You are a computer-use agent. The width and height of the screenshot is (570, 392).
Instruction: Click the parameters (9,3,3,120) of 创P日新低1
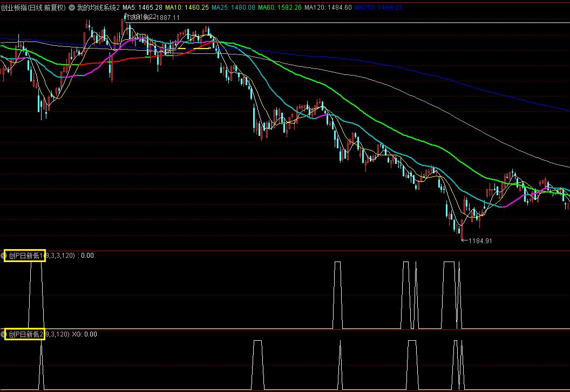click(60, 256)
